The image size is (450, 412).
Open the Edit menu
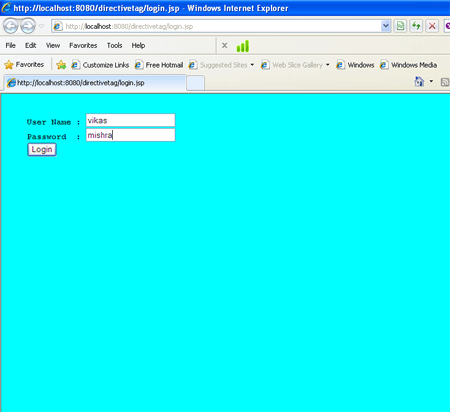(31, 45)
